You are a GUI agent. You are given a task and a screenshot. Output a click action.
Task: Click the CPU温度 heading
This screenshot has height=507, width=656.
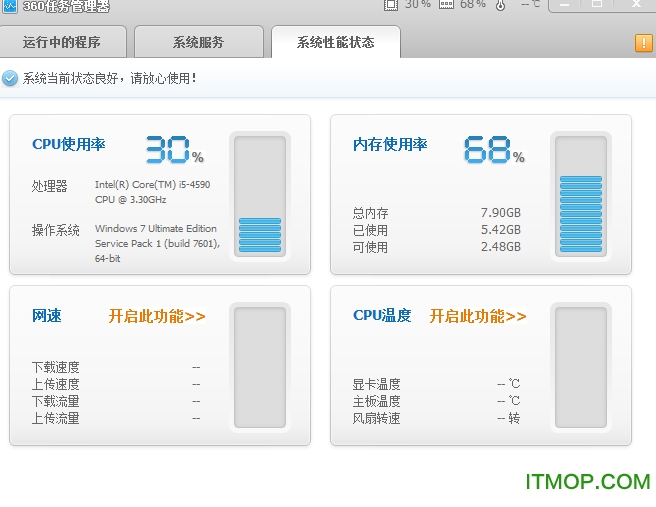coord(382,316)
